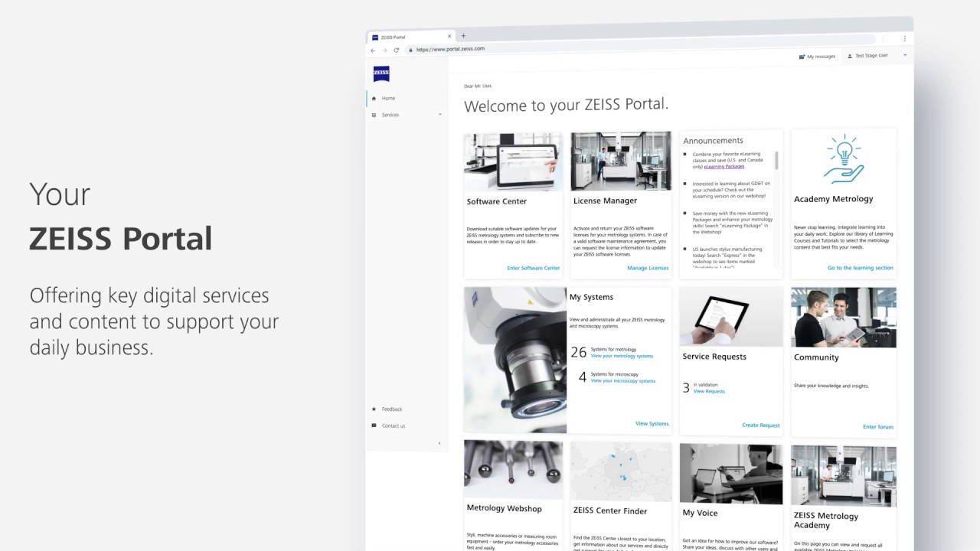This screenshot has width=980, height=551.
Task: Click the View Requests link
Action: tap(709, 391)
